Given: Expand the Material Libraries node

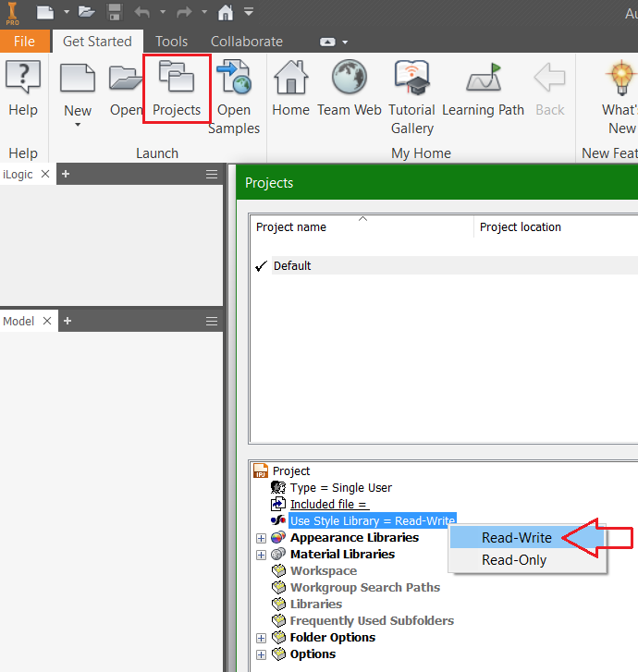Looking at the screenshot, I should tap(261, 555).
